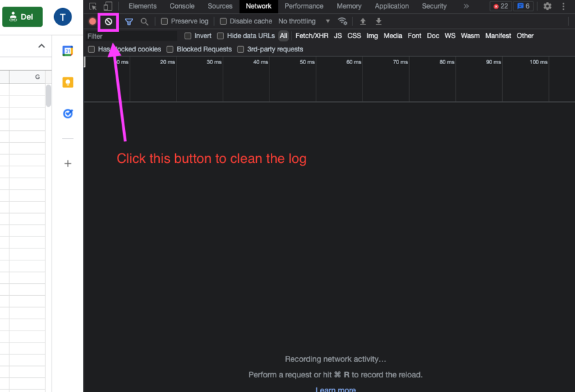
Task: Stop recording with the red record button
Action: coord(93,21)
